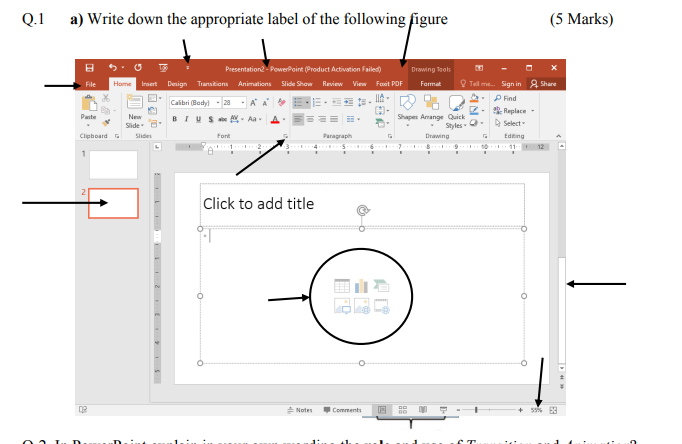Collapse the ribbon with the chevron
The image size is (682, 444).
558,136
